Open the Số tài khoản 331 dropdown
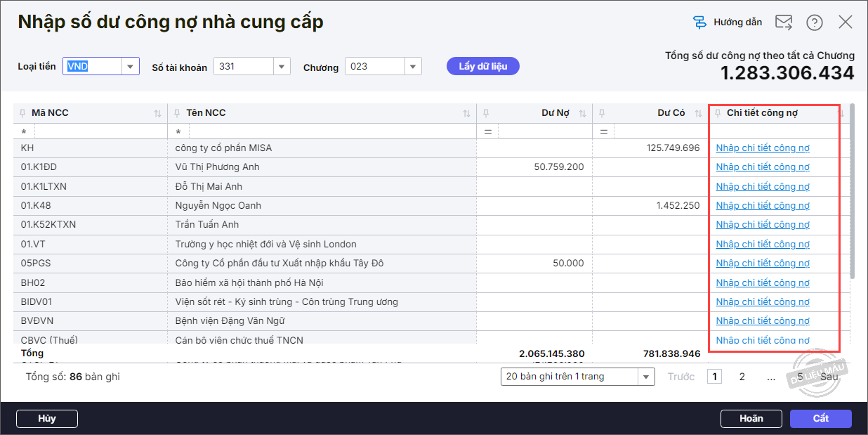Viewport: 868px width, 435px height. pyautogui.click(x=282, y=67)
